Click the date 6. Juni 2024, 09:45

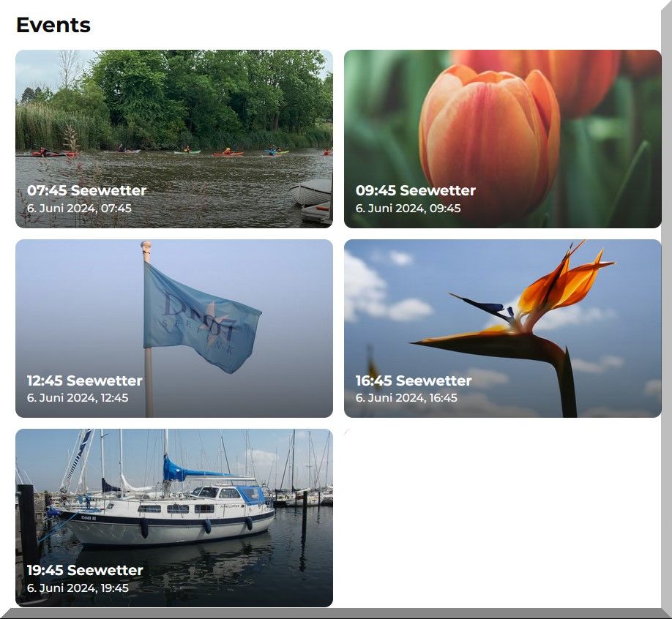coord(408,209)
